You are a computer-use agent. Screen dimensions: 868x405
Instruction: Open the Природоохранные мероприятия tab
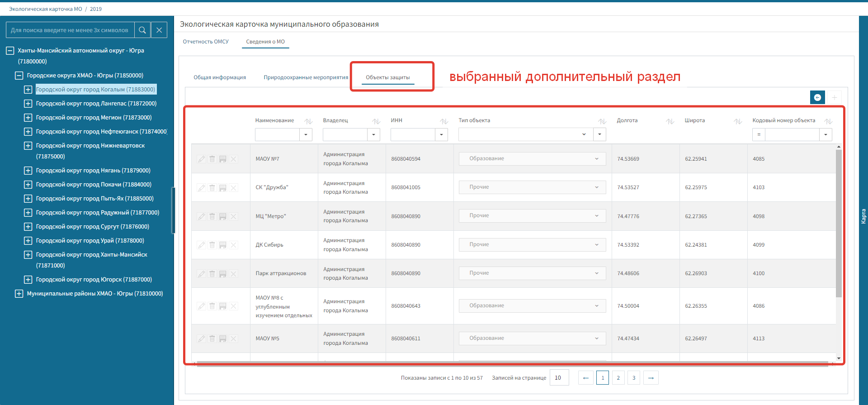click(306, 77)
